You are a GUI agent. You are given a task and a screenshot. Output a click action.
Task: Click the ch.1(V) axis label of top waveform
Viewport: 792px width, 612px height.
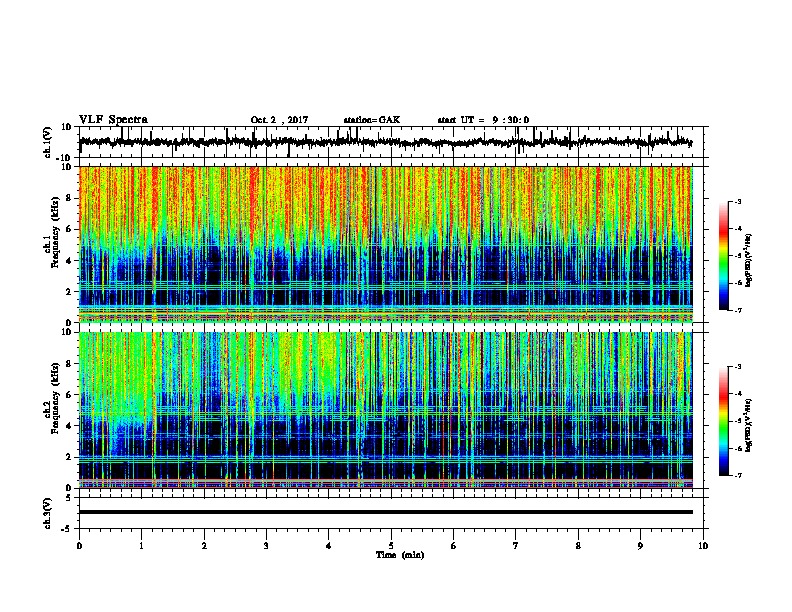tap(48, 142)
